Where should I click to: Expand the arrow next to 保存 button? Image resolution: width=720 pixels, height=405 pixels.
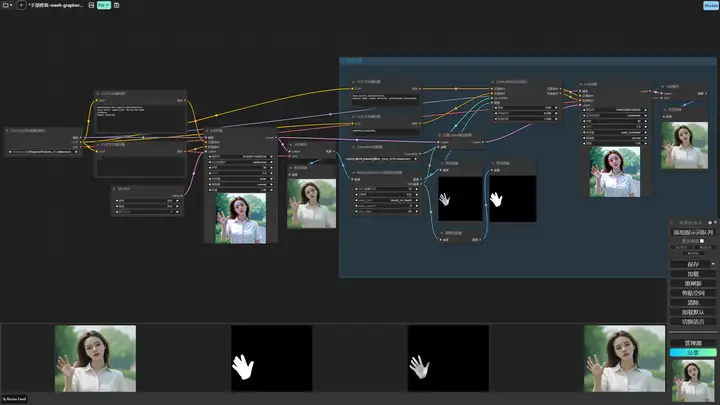point(713,264)
